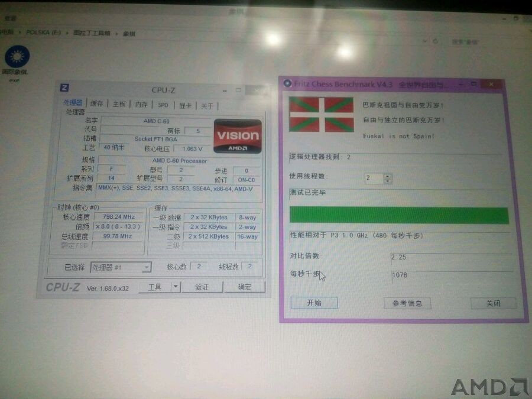Click the 确定 button in CPU-Z
This screenshot has width=532, height=399.
coord(244,287)
